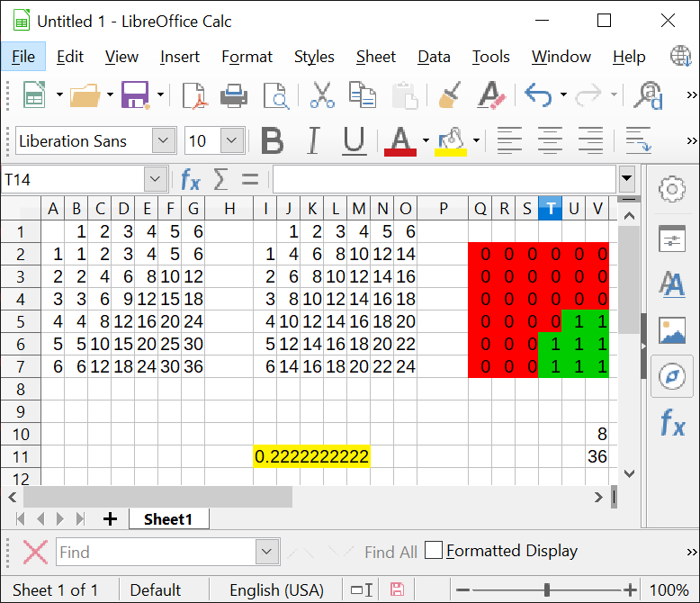Export directly as PDF icon
Screen dimensions: 700x603
(x=194, y=94)
